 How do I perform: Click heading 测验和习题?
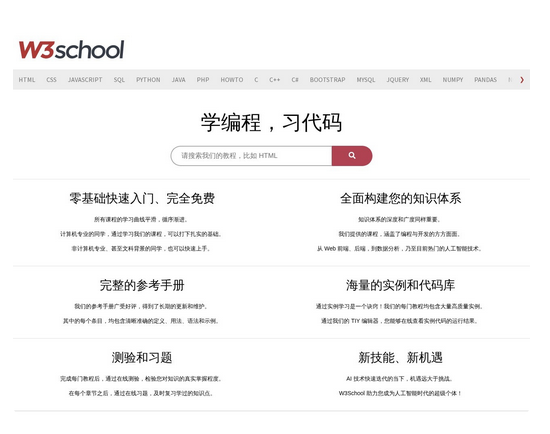[x=142, y=358]
